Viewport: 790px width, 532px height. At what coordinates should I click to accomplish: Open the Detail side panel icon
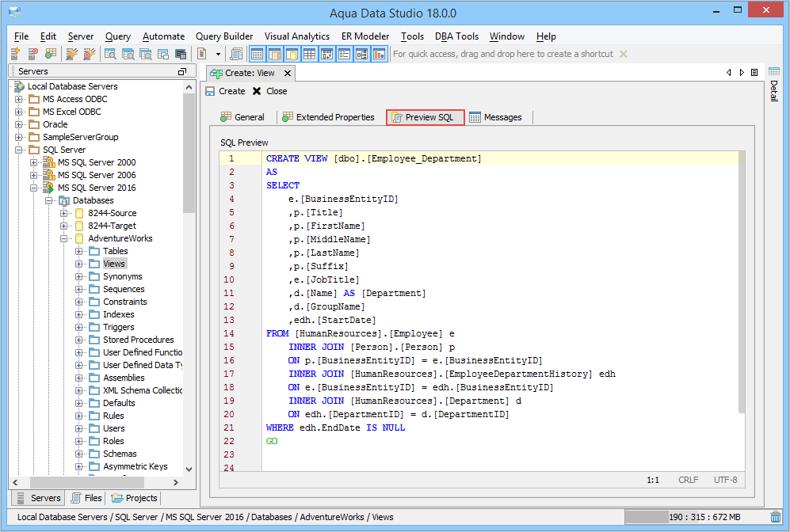tap(774, 73)
